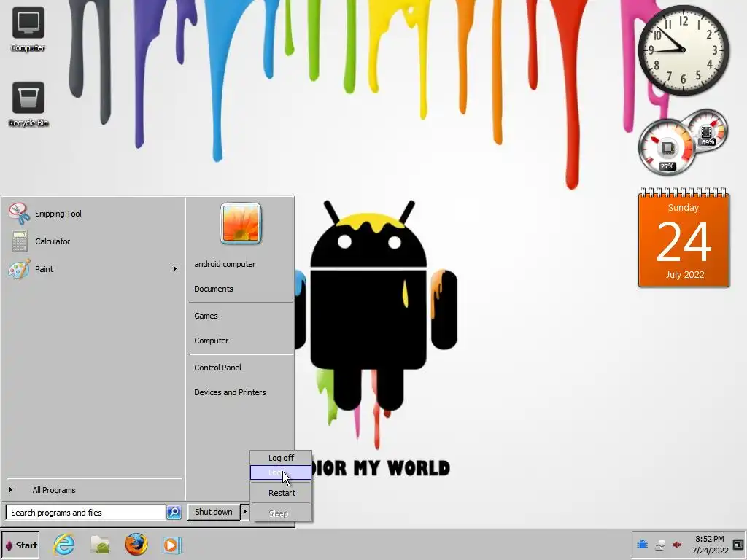Image resolution: width=747 pixels, height=560 pixels.
Task: Launch Firefox from the taskbar
Action: 136,545
